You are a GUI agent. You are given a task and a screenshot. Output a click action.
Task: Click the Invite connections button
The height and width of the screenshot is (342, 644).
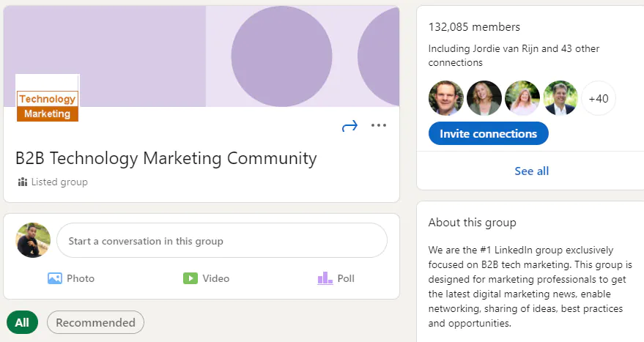coord(489,133)
